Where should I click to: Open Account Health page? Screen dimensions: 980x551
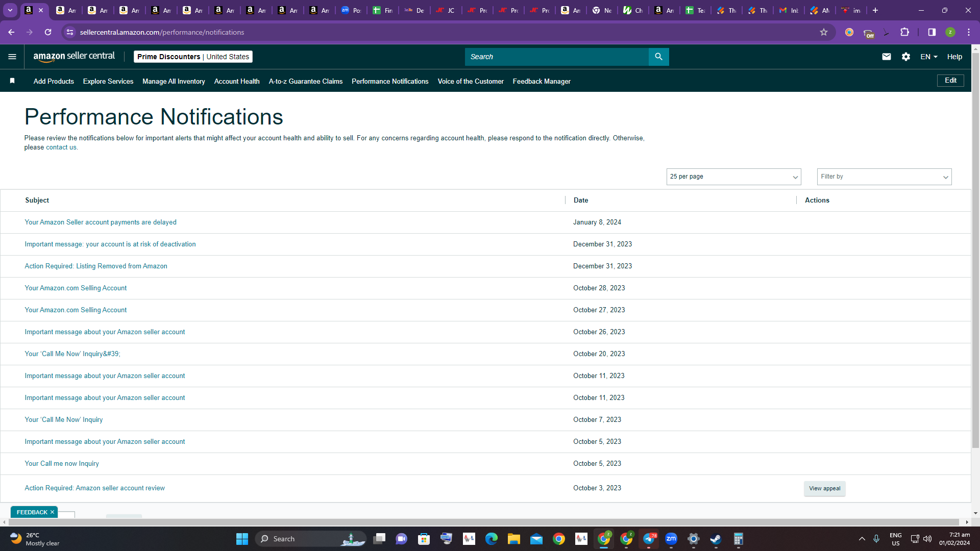pyautogui.click(x=237, y=81)
